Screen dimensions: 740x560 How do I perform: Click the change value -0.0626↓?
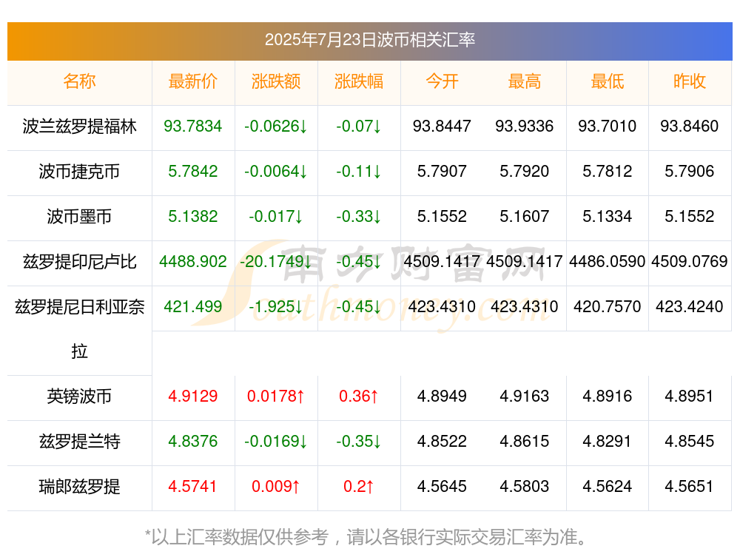pyautogui.click(x=275, y=126)
